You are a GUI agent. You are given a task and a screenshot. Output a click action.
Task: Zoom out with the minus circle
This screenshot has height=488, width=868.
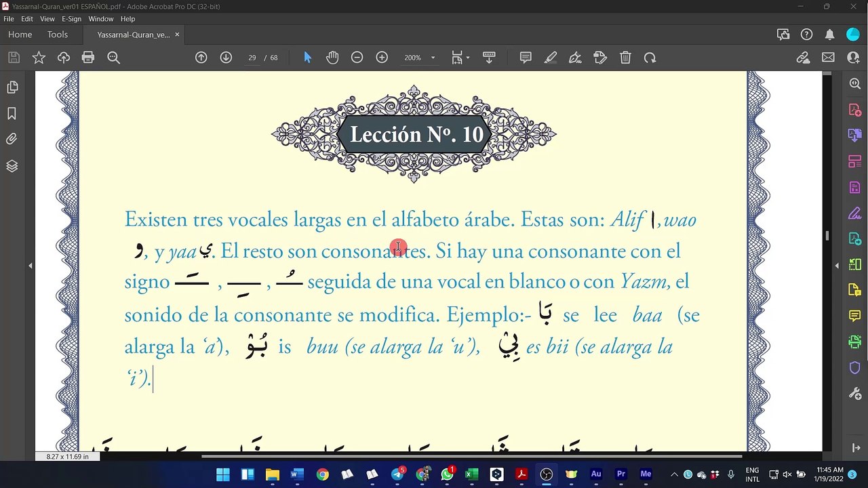[357, 58]
